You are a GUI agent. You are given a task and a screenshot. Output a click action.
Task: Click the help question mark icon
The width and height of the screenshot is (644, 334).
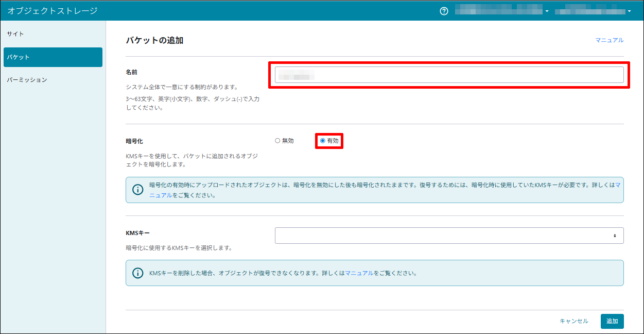point(444,11)
